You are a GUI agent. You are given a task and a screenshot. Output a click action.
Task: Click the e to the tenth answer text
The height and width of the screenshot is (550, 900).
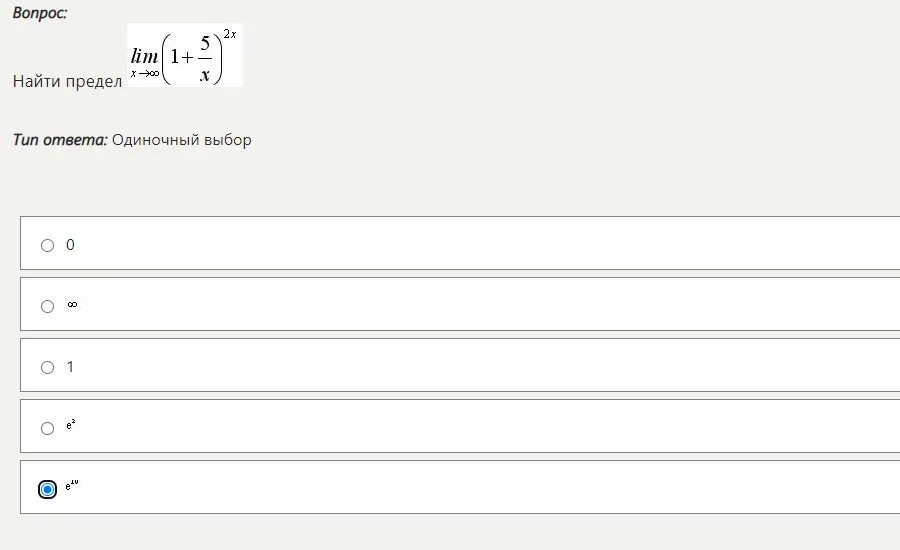pos(72,487)
